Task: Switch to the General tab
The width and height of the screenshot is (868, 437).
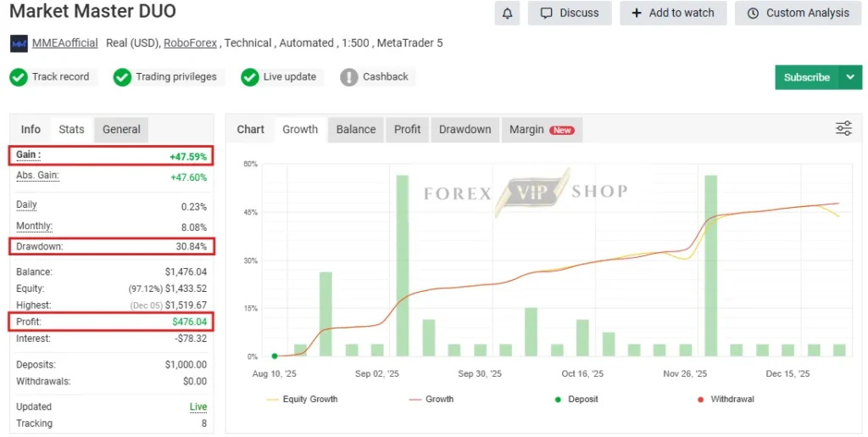Action: point(121,130)
